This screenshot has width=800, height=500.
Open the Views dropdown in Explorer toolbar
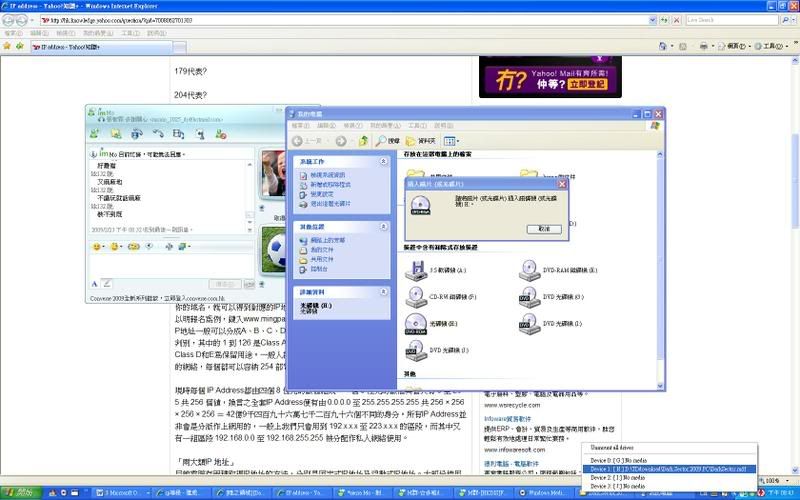(x=451, y=141)
